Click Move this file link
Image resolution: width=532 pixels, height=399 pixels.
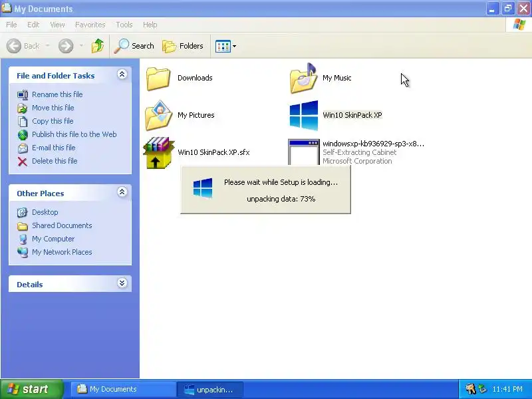coord(53,108)
